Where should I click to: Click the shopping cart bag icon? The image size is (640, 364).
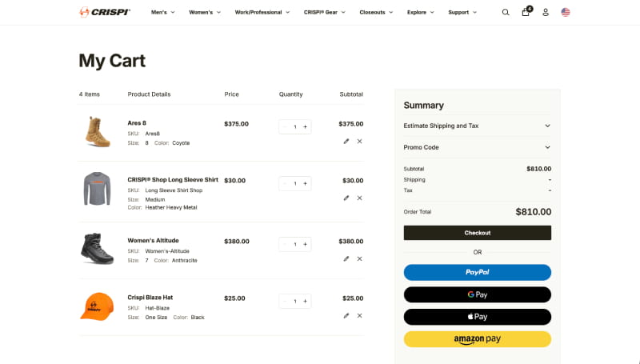[x=526, y=12]
